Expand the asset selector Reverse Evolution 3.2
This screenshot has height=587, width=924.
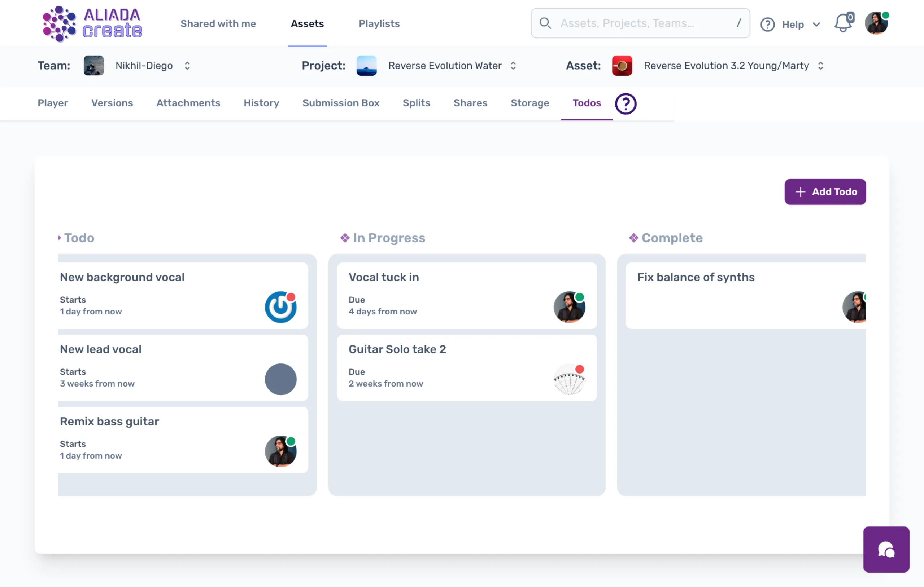(x=821, y=66)
